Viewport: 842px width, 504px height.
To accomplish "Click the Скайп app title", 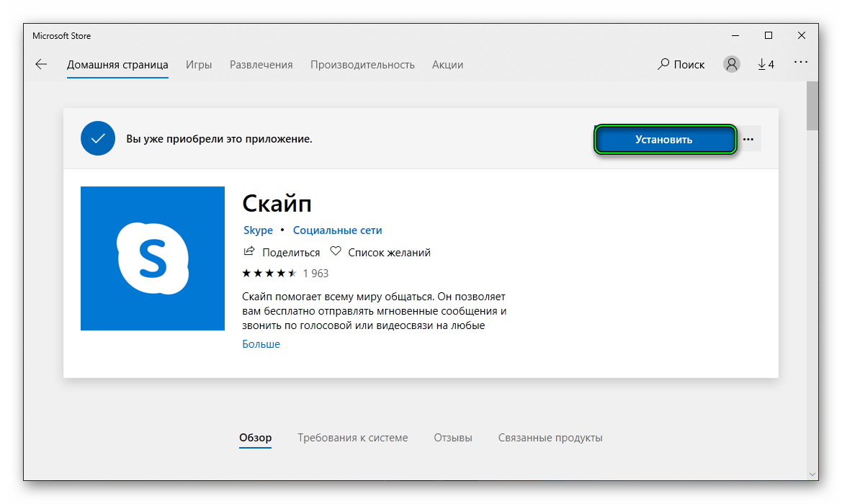I will point(277,204).
